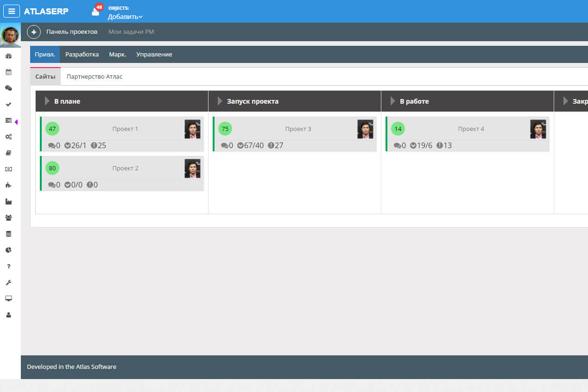Open the chat bubbles sidebar icon
This screenshot has width=588, height=392.
[x=8, y=88]
